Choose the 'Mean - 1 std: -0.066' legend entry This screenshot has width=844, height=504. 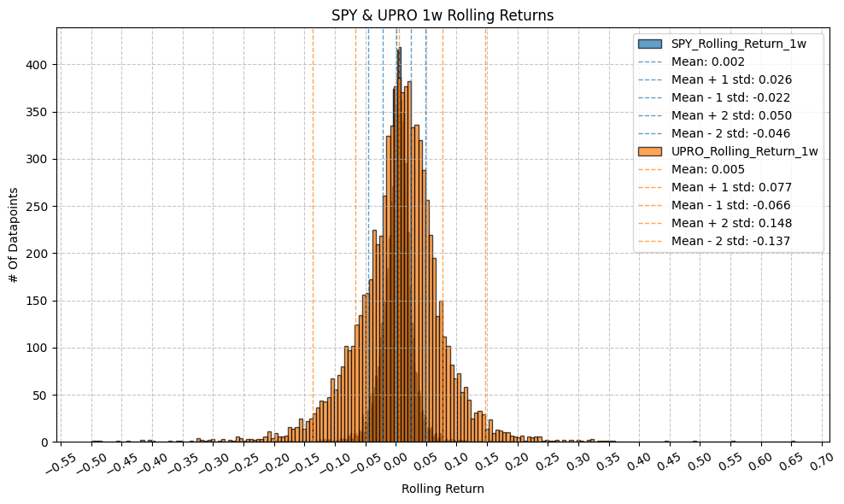coord(731,205)
